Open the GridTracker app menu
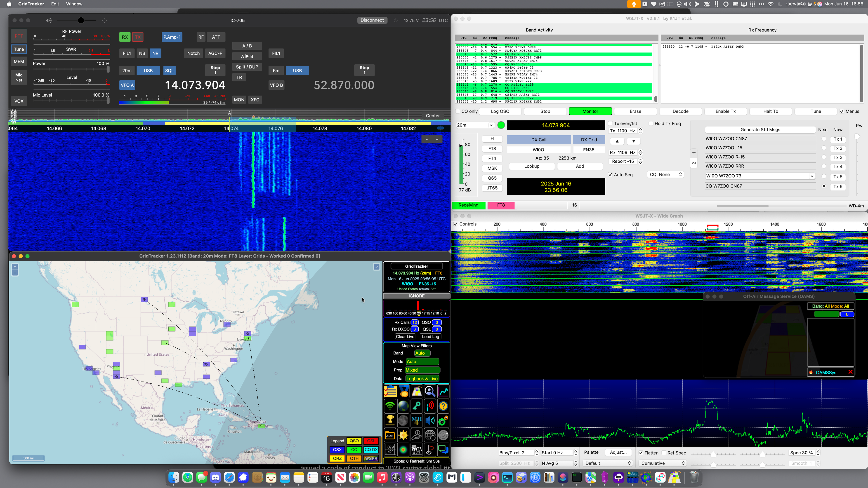 click(x=31, y=4)
